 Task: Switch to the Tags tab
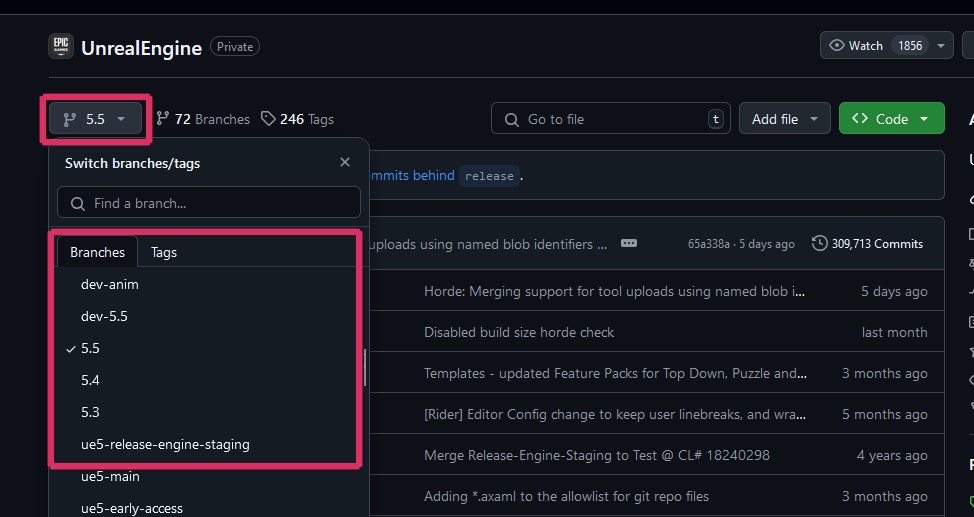click(164, 252)
